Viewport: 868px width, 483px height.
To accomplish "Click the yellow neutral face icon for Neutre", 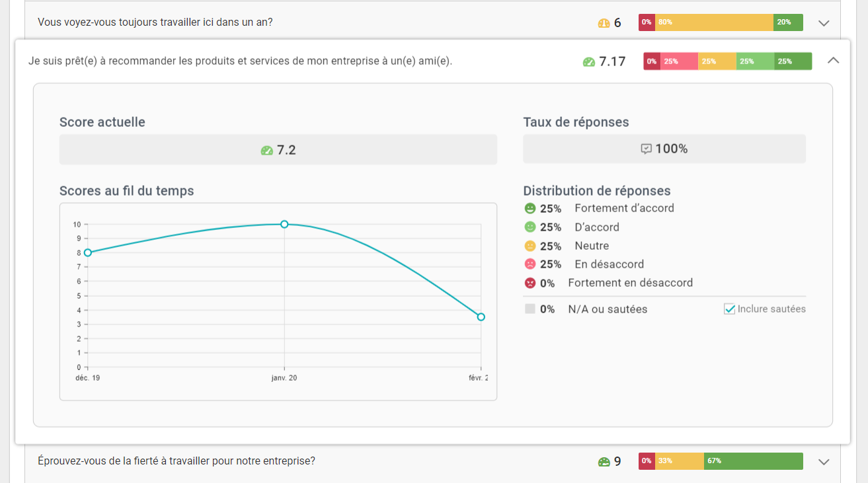I will coord(530,246).
